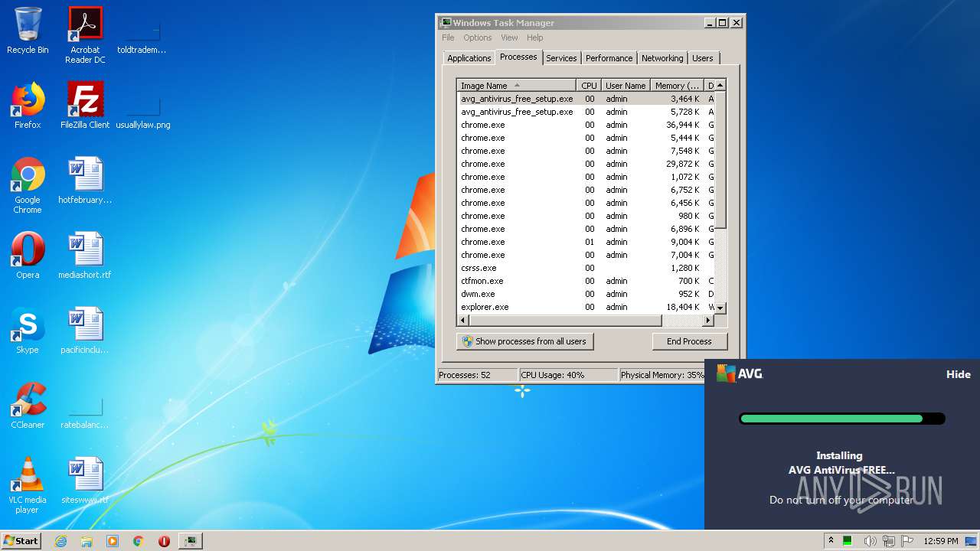Click the volume icon in system tray

click(x=871, y=541)
